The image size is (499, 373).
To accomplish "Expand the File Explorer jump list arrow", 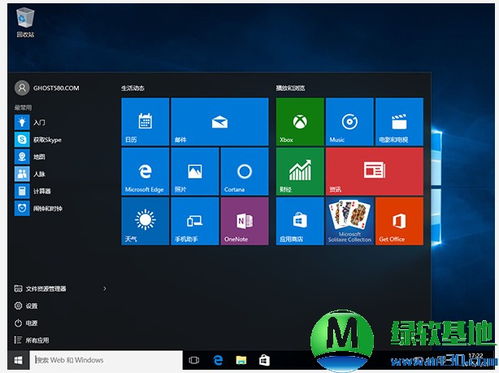I will (105, 288).
